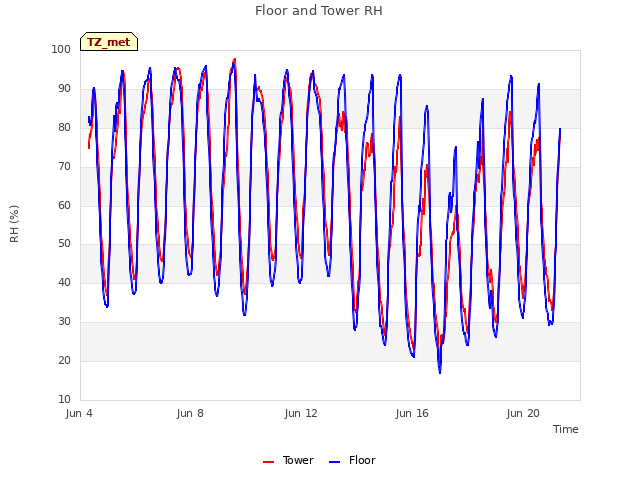Click the Jun 16 axis tick label

coord(412,413)
